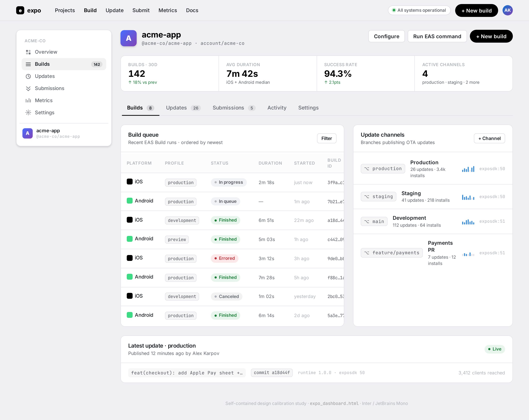The image size is (529, 420).
Task: Open Update in the top navigation
Action: (115, 10)
